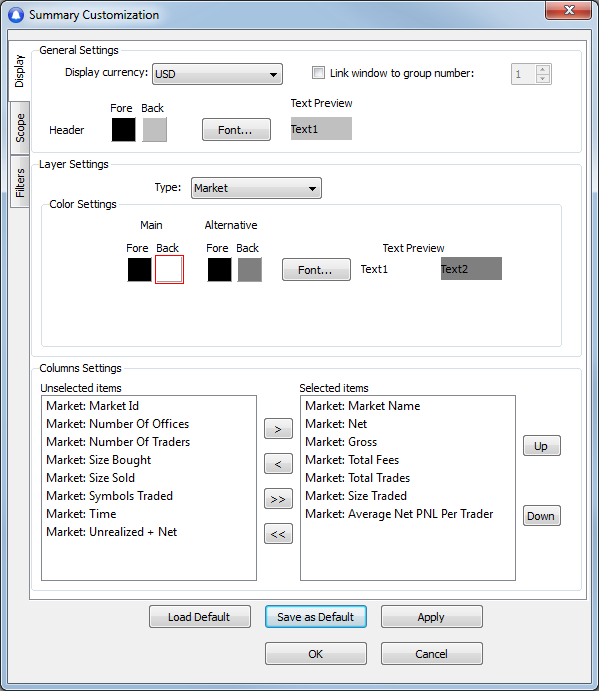
Task: Pick the Header gray Back color swatch
Action: point(155,130)
